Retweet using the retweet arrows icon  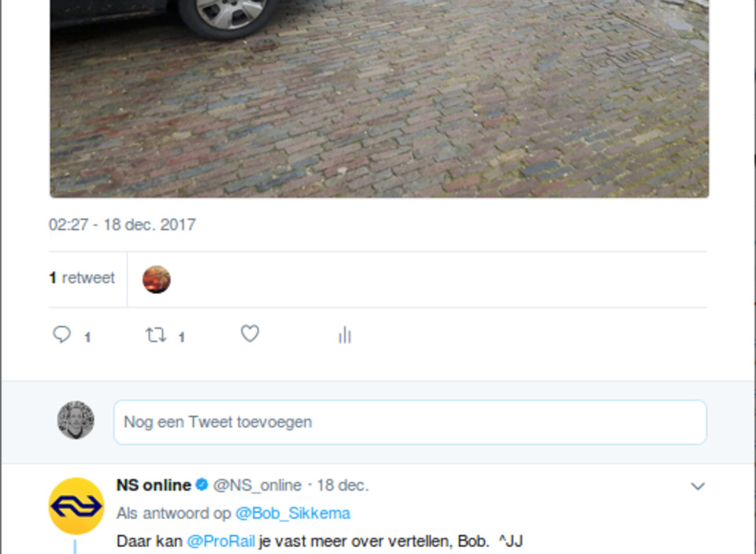(156, 334)
